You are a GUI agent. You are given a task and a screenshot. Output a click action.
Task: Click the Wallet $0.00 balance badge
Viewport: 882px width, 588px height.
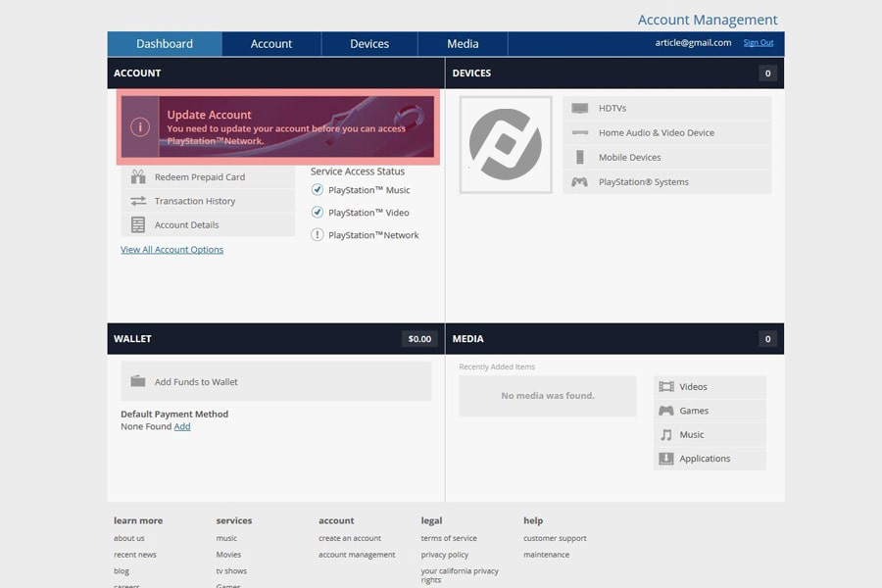(x=419, y=339)
